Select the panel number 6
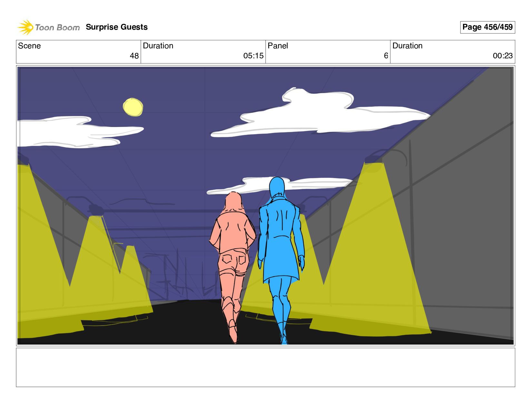The height and width of the screenshot is (411, 532). pos(386,56)
